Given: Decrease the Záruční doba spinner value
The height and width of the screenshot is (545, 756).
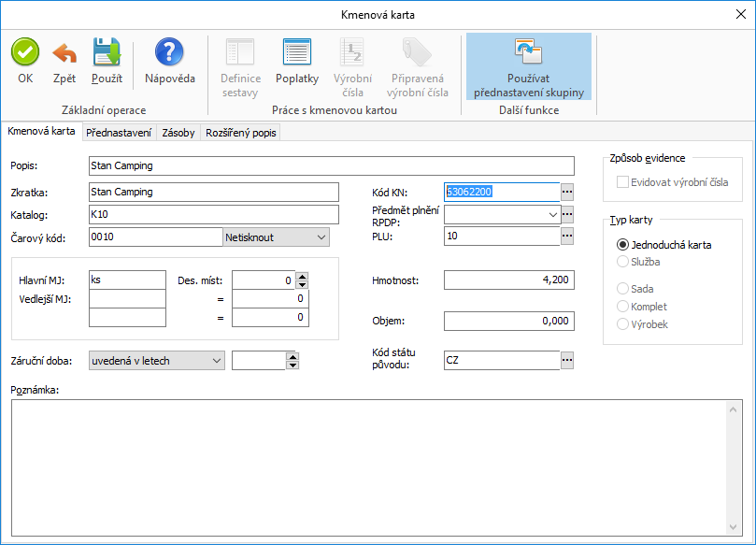Looking at the screenshot, I should click(x=292, y=365).
